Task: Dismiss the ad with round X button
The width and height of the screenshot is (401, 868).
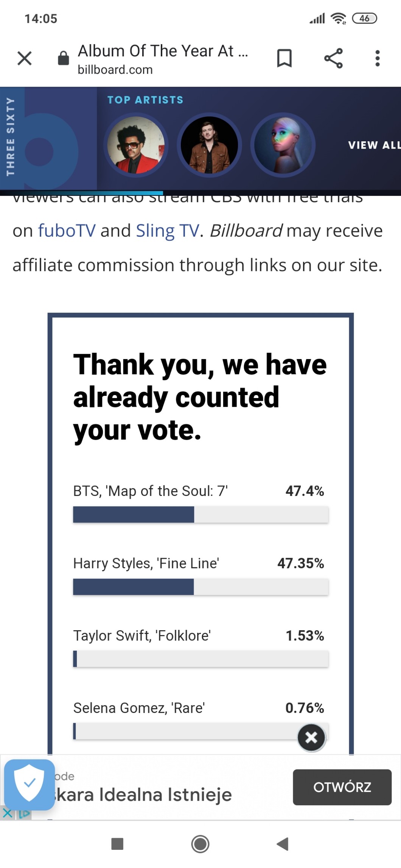Action: [311, 737]
